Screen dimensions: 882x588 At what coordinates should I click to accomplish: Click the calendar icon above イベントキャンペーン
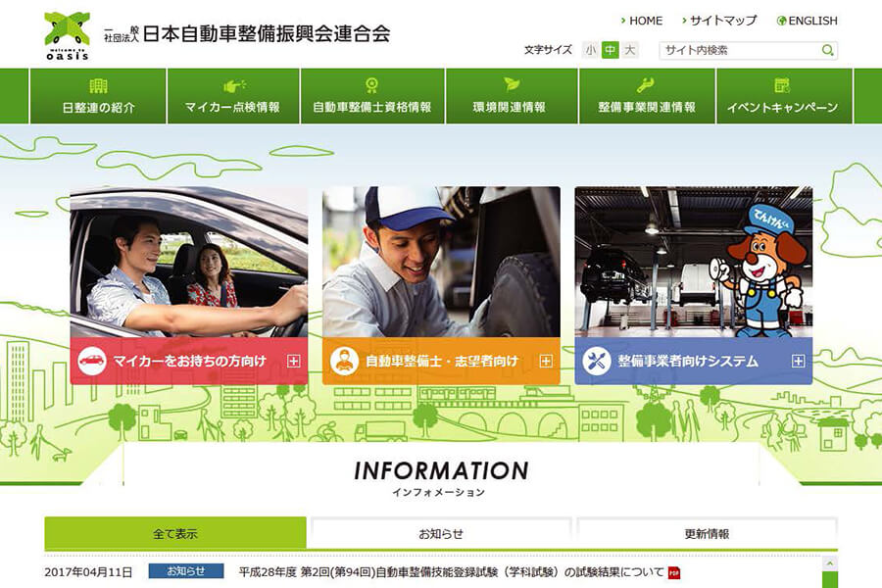click(782, 85)
